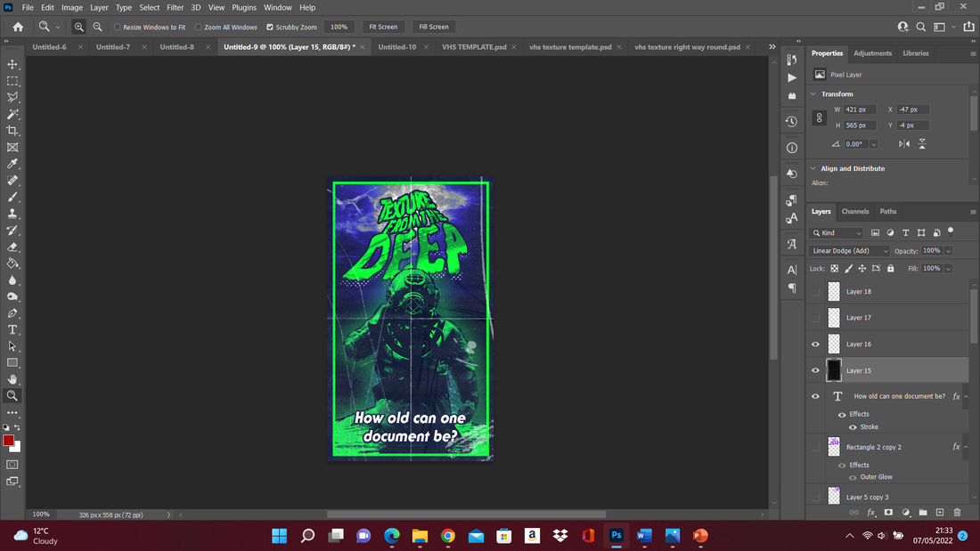Select the Rectangle shape tool
The image size is (980, 551).
[x=12, y=362]
